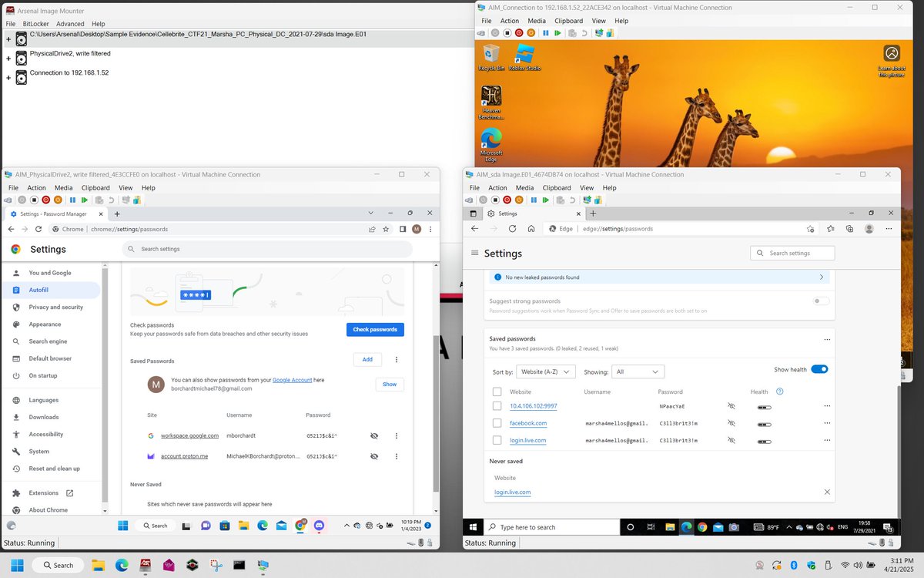Viewport: 924px width, 578px height.
Task: Click orange Save button in sda Image VM toolbar
Action: coord(519,200)
